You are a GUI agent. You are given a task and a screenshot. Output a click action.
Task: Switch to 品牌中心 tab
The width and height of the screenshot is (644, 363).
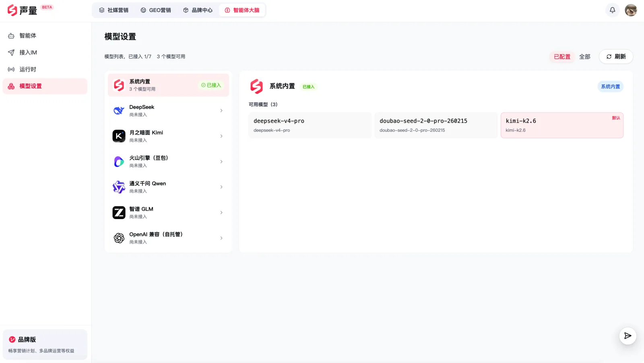pos(198,10)
